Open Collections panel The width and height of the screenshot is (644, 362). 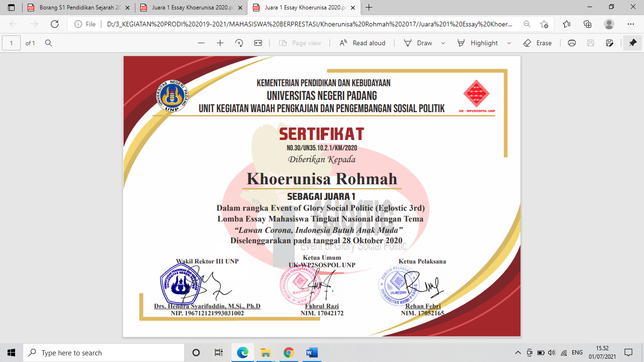(587, 24)
